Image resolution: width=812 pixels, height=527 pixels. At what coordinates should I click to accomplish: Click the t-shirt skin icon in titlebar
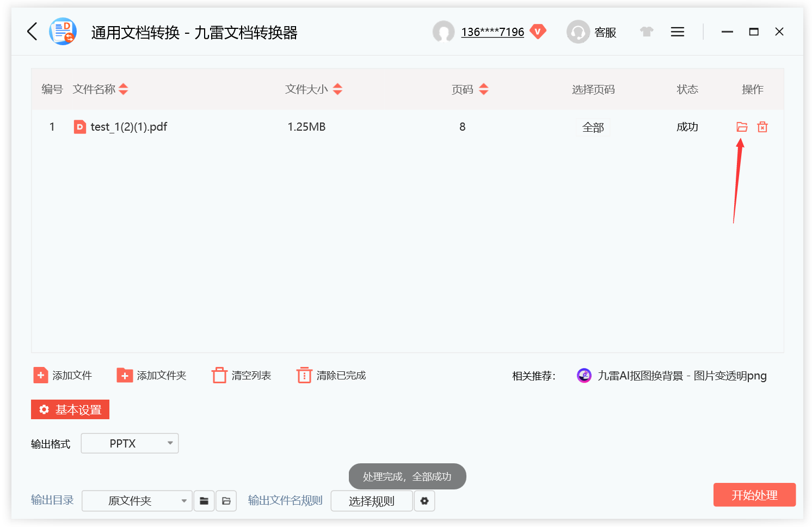(647, 32)
